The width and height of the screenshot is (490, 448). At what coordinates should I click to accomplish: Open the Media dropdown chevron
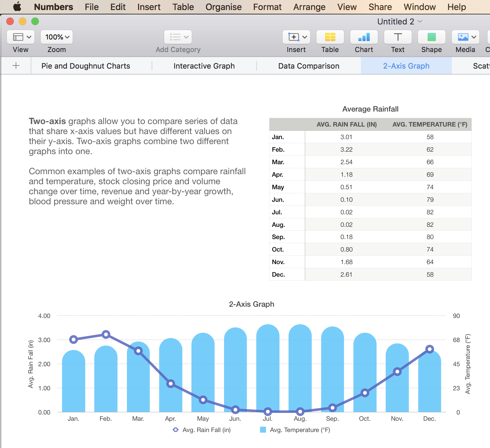(474, 37)
